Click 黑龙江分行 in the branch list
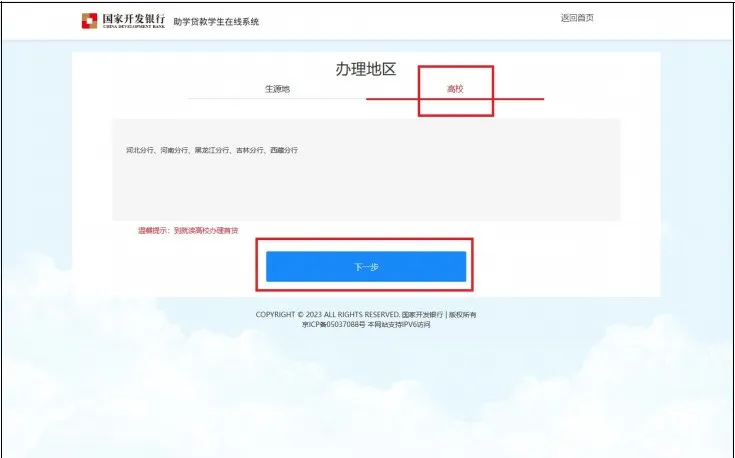 [x=212, y=150]
